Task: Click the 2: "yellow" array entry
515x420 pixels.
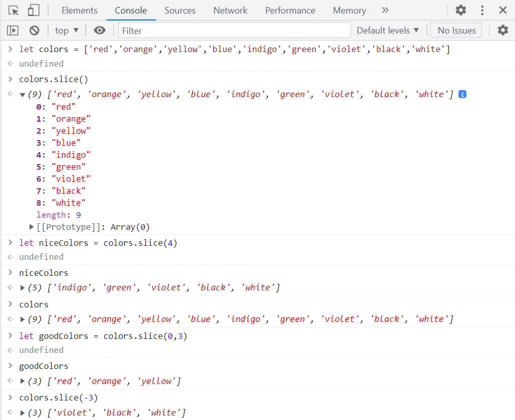Action: [x=64, y=131]
